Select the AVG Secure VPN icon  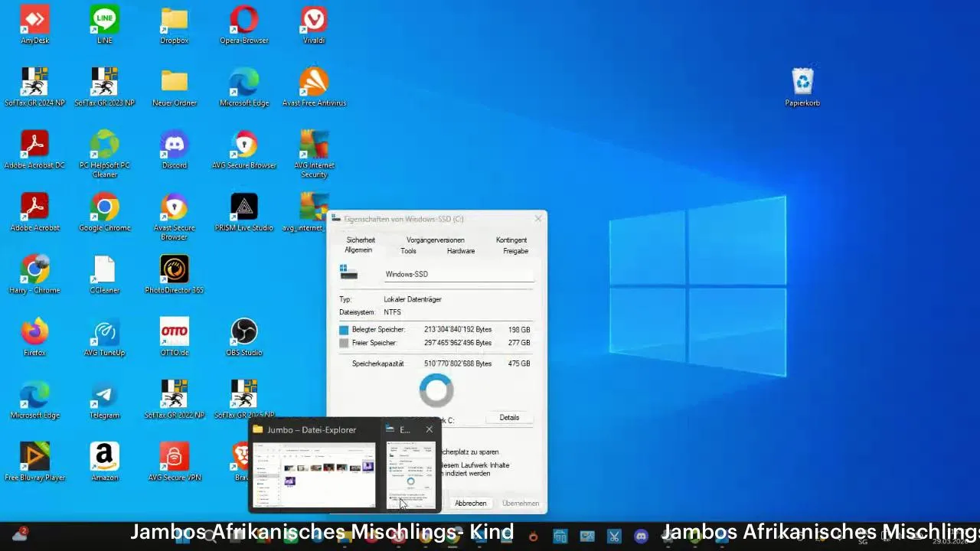click(175, 461)
